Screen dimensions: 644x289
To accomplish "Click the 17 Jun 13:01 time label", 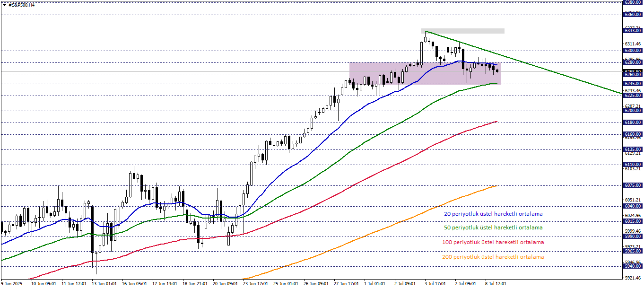I will [165, 284].
